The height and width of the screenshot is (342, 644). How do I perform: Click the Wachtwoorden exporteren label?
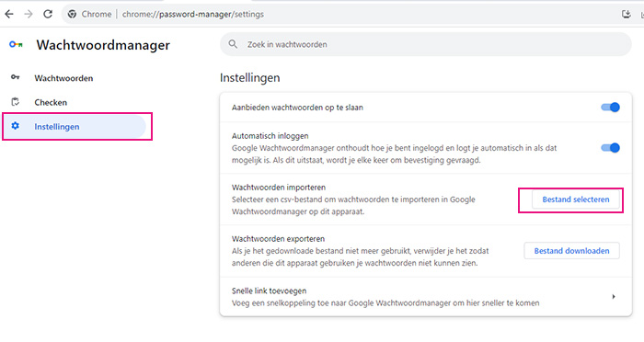278,238
